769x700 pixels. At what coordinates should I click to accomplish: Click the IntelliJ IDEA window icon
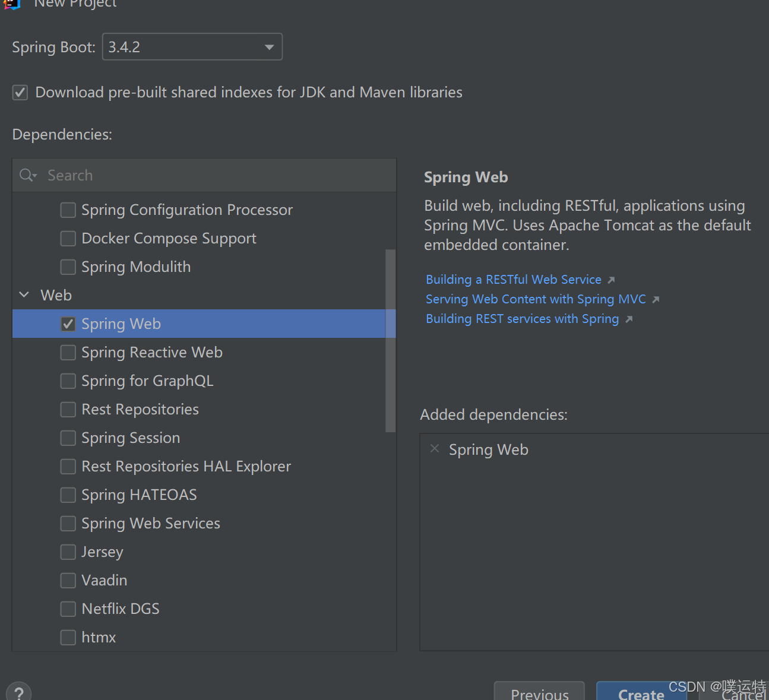(x=12, y=4)
